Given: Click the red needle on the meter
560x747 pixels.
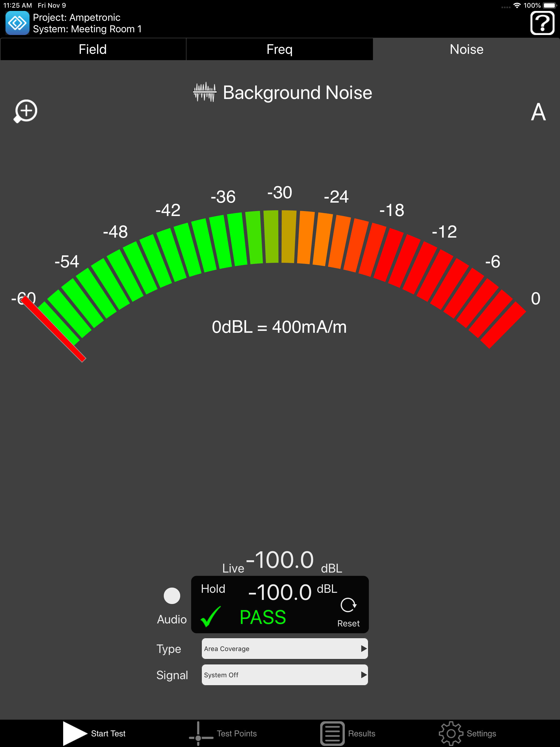Looking at the screenshot, I should click(53, 329).
